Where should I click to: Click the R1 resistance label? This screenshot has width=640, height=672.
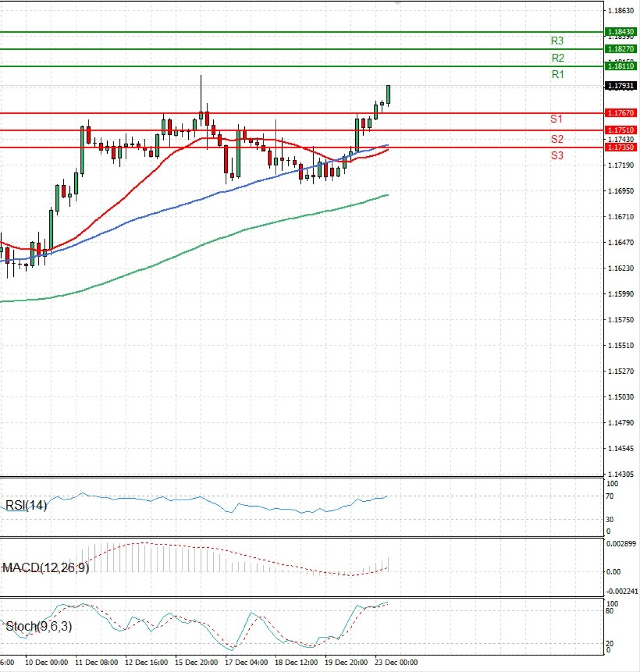coord(557,75)
